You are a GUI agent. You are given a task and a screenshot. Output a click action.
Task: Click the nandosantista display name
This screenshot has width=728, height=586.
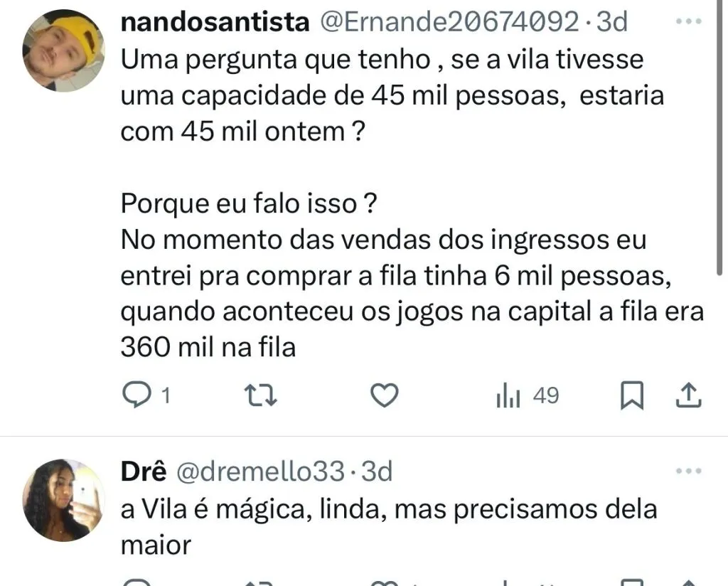(215, 22)
